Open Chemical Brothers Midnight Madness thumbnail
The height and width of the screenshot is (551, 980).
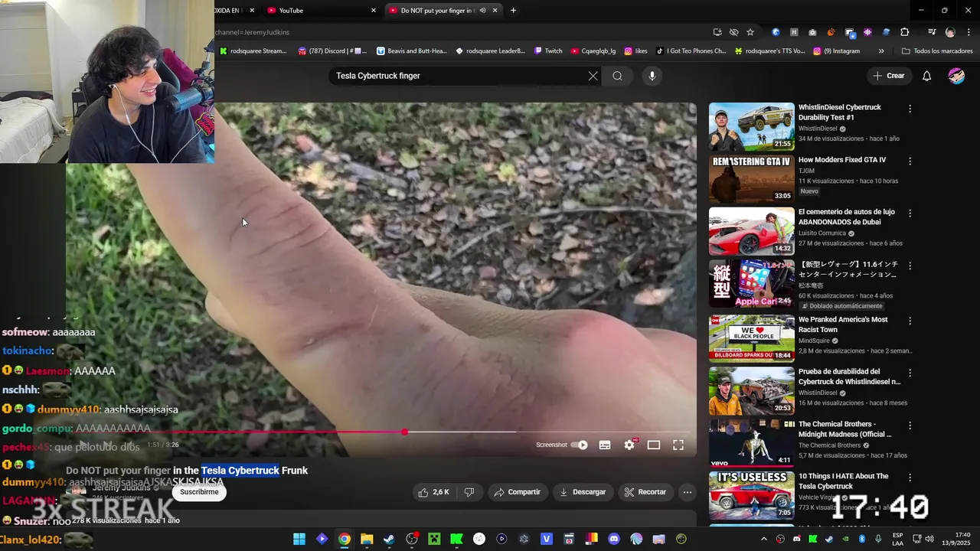pyautogui.click(x=751, y=442)
